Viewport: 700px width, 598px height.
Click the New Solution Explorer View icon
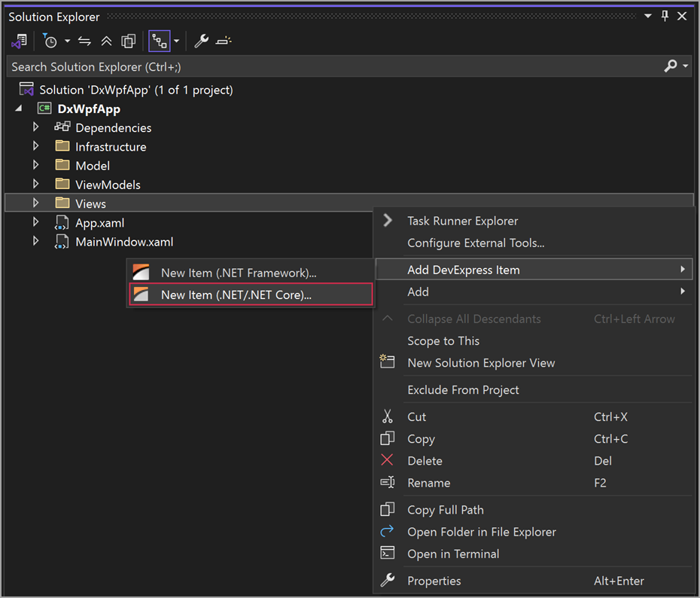[387, 362]
